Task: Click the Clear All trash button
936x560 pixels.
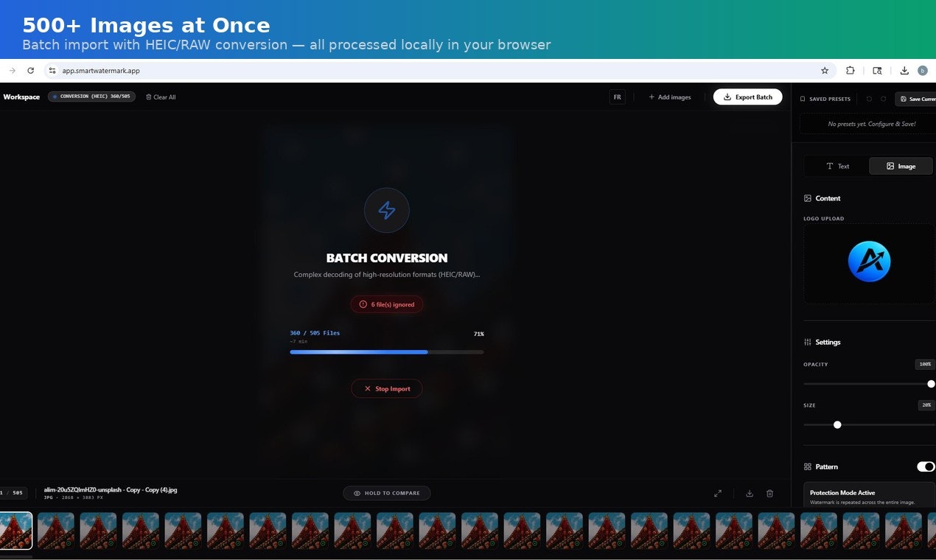Action: point(161,97)
